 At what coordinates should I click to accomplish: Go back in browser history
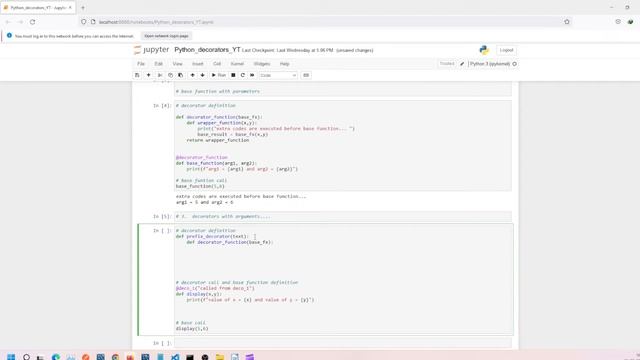pyautogui.click(x=8, y=22)
